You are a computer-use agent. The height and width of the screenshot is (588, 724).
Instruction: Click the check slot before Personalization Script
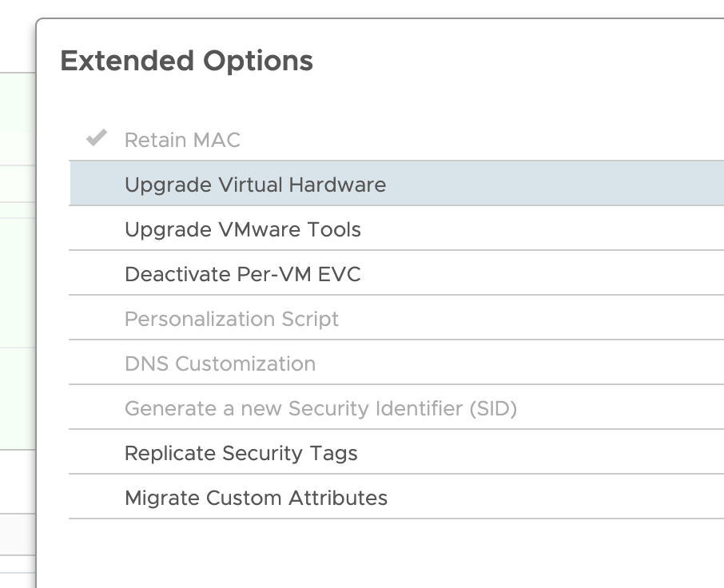tap(96, 319)
